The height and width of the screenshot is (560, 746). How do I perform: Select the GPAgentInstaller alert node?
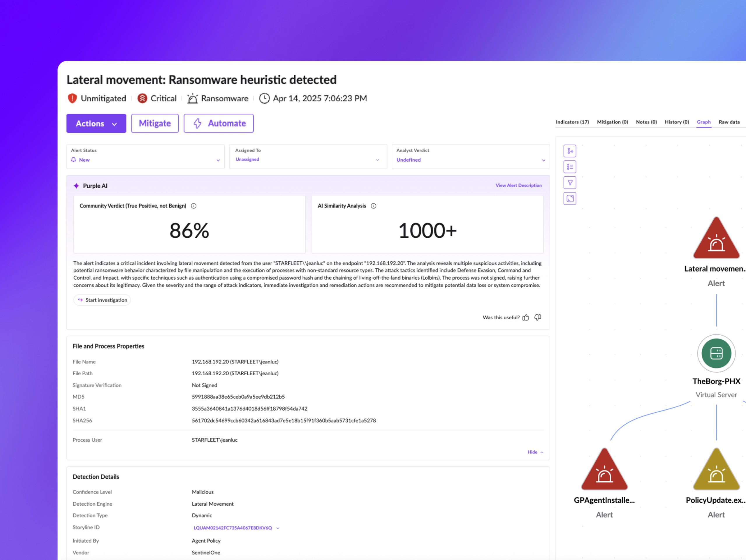[604, 469]
